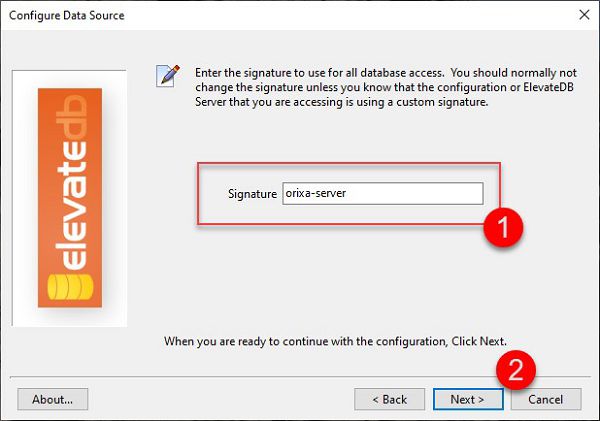Continue with the Next > button
This screenshot has width=600, height=421.
(468, 399)
